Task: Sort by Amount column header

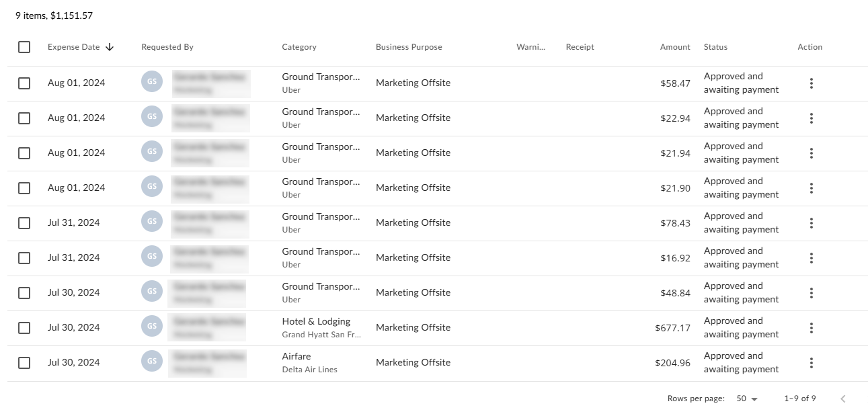Action: coord(674,47)
